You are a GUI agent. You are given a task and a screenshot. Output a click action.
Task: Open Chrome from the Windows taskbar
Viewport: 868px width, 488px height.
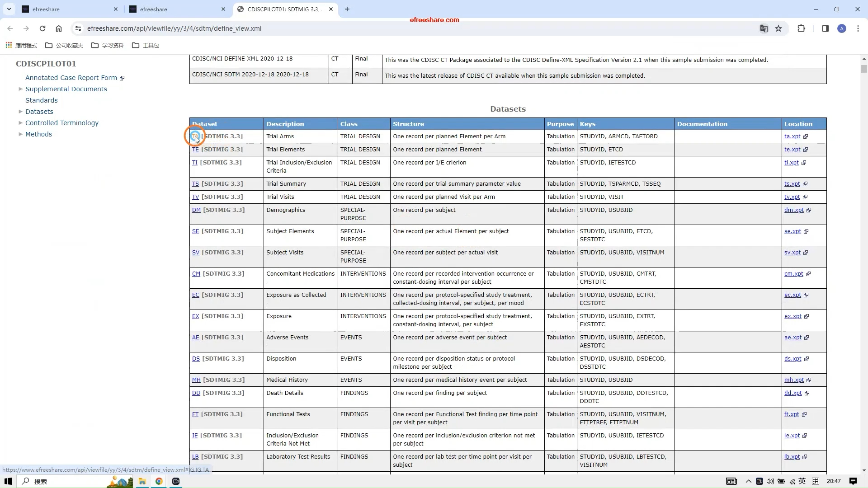[159, 481]
